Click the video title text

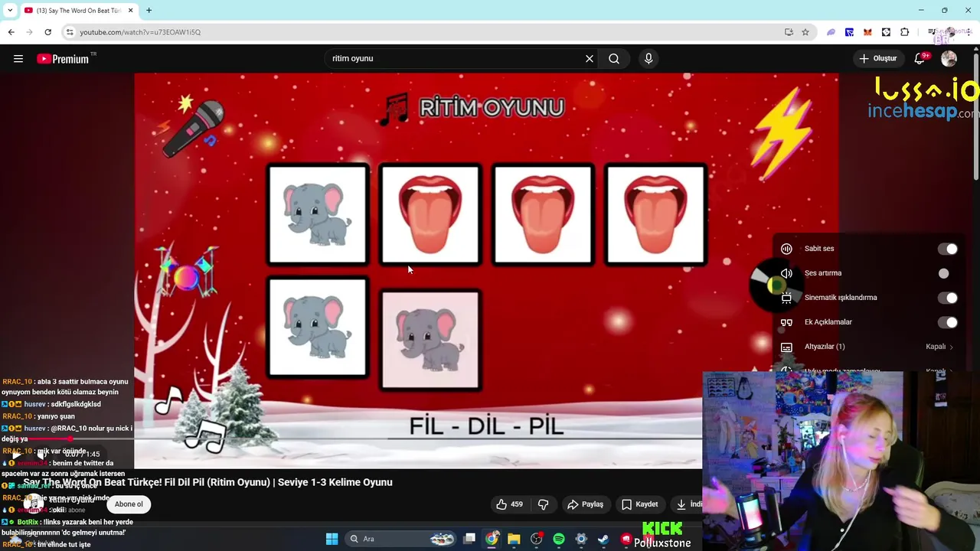tap(207, 482)
